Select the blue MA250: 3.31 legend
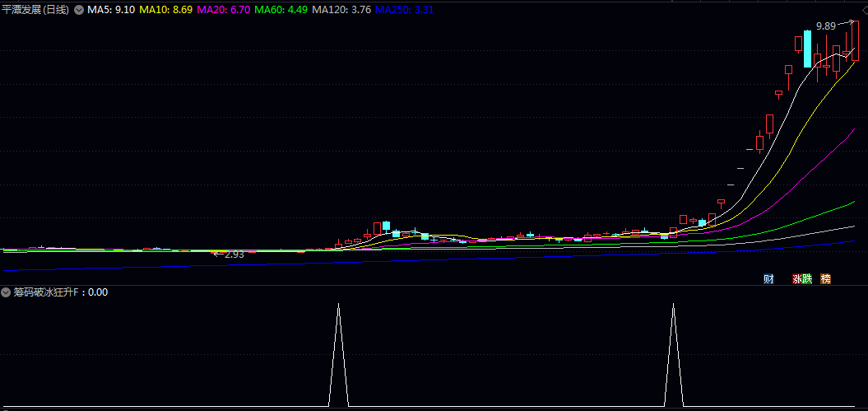 click(404, 9)
